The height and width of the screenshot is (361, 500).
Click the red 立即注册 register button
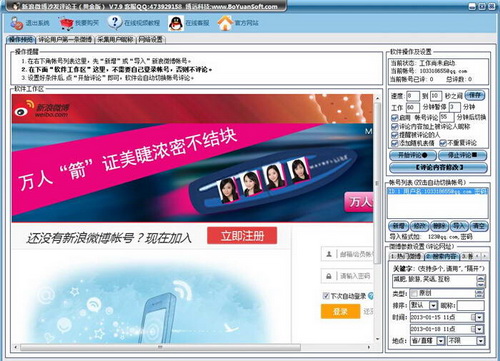point(242,236)
